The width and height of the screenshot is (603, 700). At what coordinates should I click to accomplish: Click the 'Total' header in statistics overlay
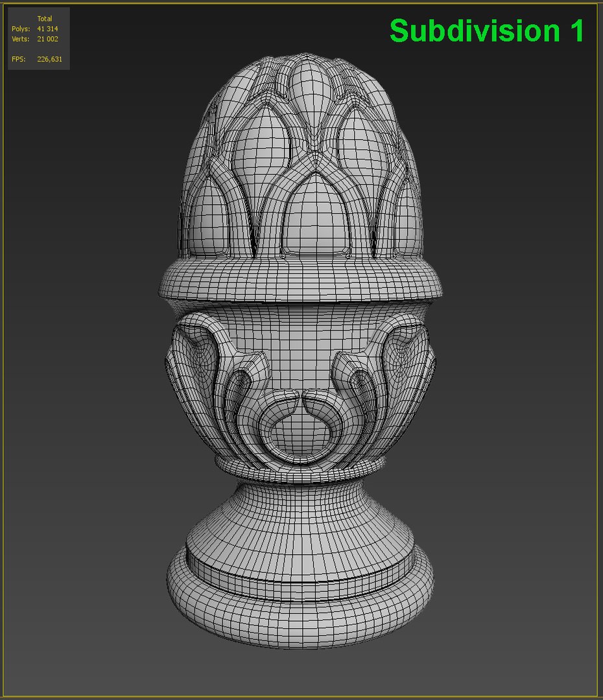[45, 19]
